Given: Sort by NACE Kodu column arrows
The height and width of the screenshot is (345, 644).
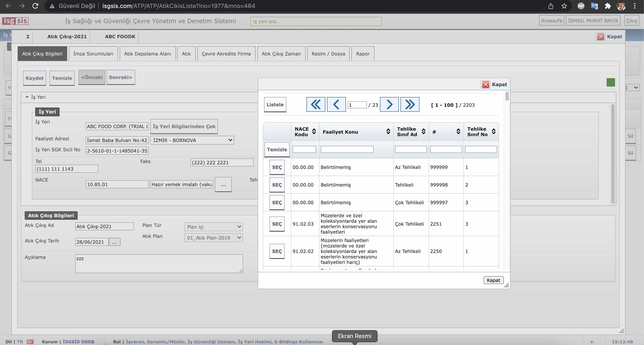Looking at the screenshot, I should click(314, 132).
